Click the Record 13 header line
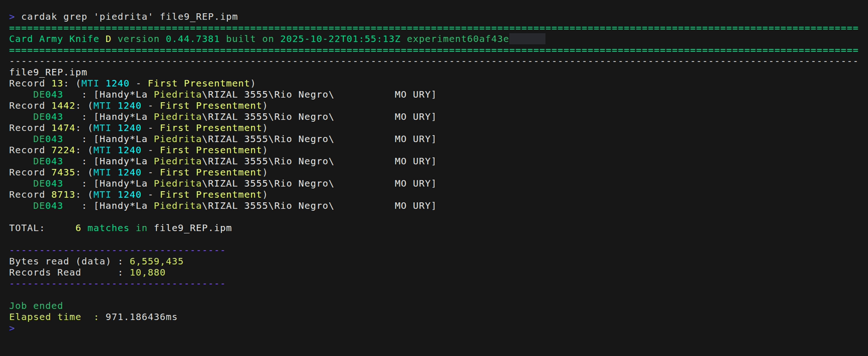The image size is (868, 356). (x=132, y=84)
